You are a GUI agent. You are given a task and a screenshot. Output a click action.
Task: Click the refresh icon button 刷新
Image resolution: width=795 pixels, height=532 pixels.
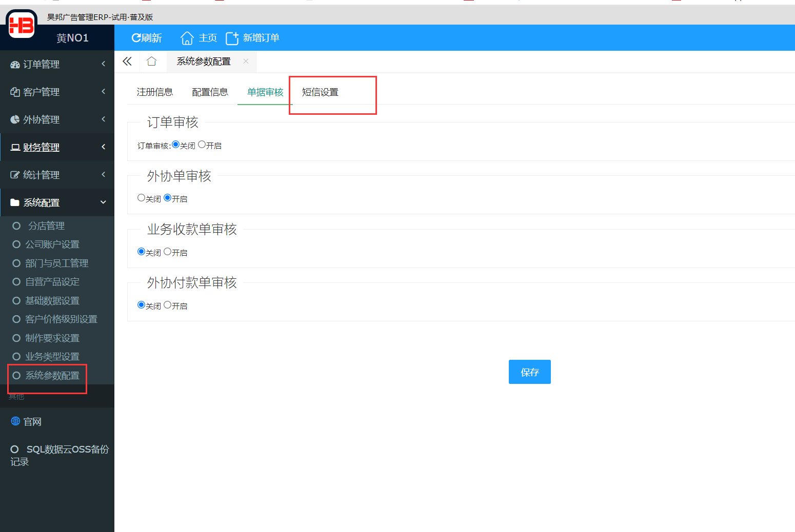147,38
